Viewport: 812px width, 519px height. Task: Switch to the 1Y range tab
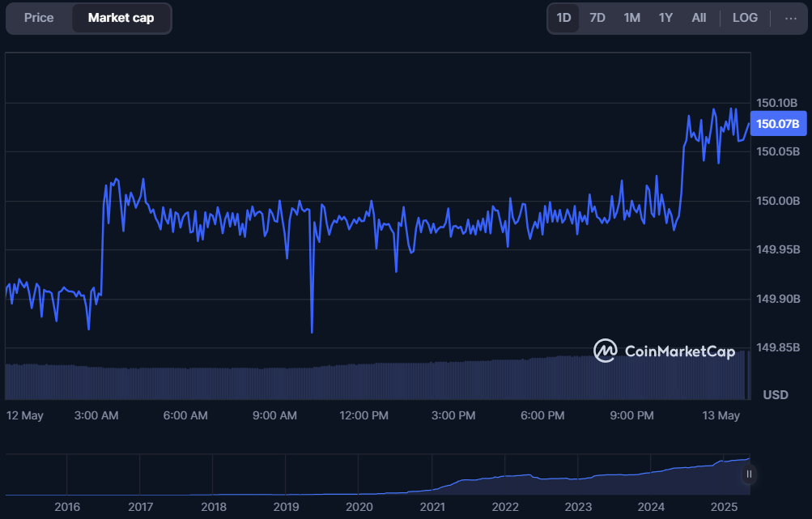coord(665,17)
